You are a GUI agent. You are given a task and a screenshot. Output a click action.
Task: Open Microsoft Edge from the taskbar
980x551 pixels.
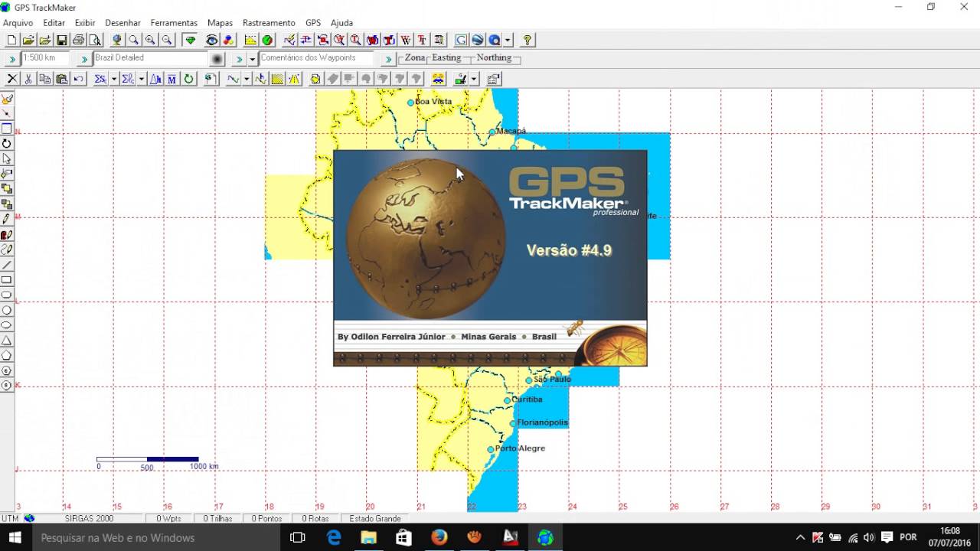click(x=334, y=537)
